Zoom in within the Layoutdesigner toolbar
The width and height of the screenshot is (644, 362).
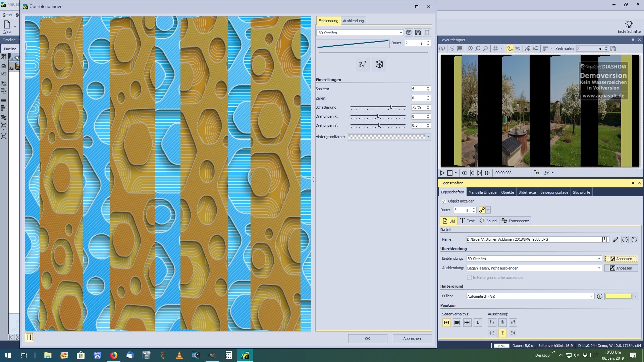pyautogui.click(x=470, y=49)
